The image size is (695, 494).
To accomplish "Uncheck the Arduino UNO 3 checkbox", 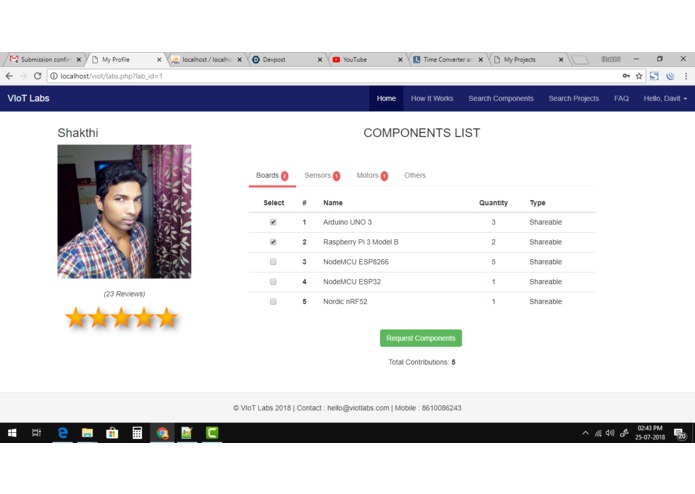I will [x=273, y=222].
